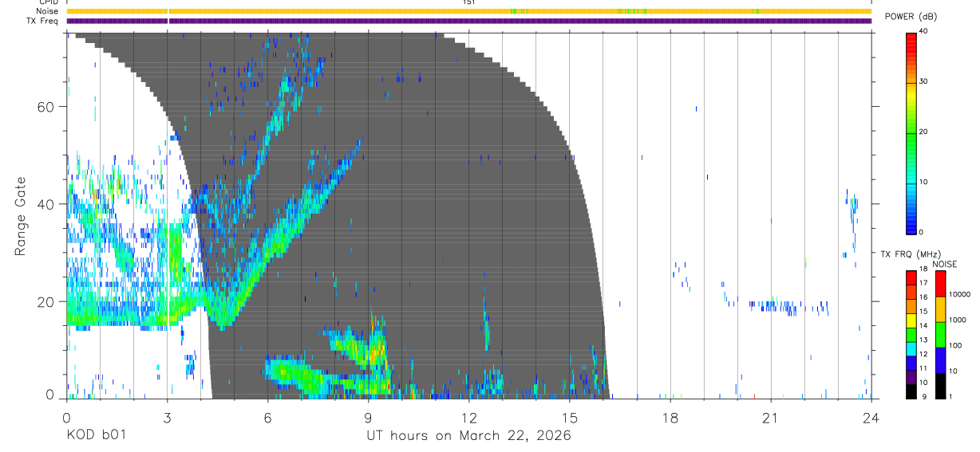The height and width of the screenshot is (452, 980).
Task: Click the 'TX Freq' strip label at top left
Action: [44, 21]
